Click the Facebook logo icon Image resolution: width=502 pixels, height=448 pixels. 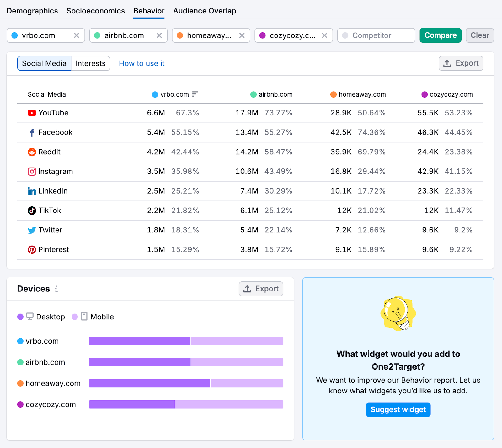tap(32, 133)
